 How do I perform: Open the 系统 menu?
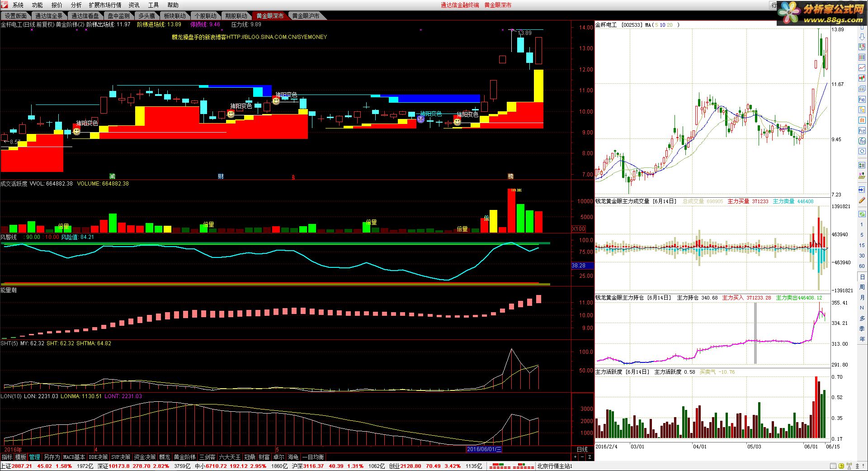(x=18, y=5)
